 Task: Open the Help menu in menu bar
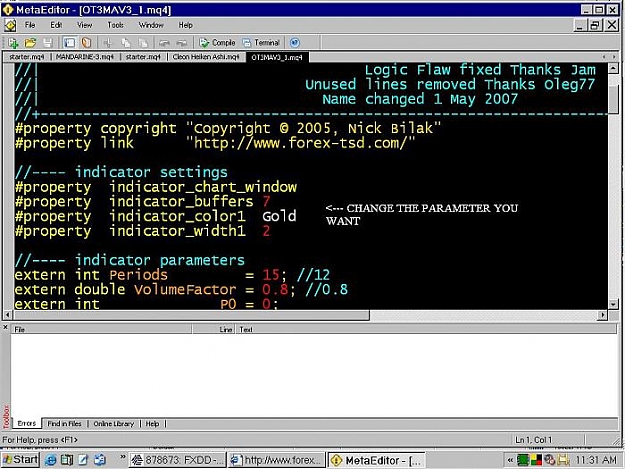point(185,25)
